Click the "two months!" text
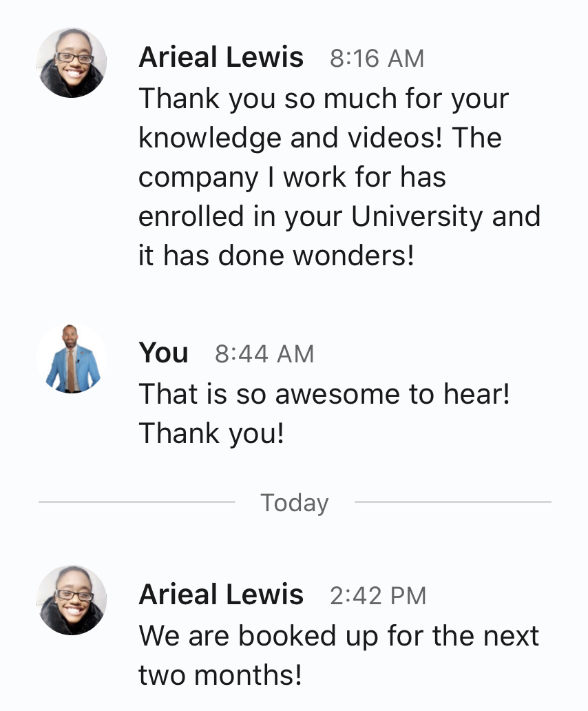588x711 pixels. point(220,675)
